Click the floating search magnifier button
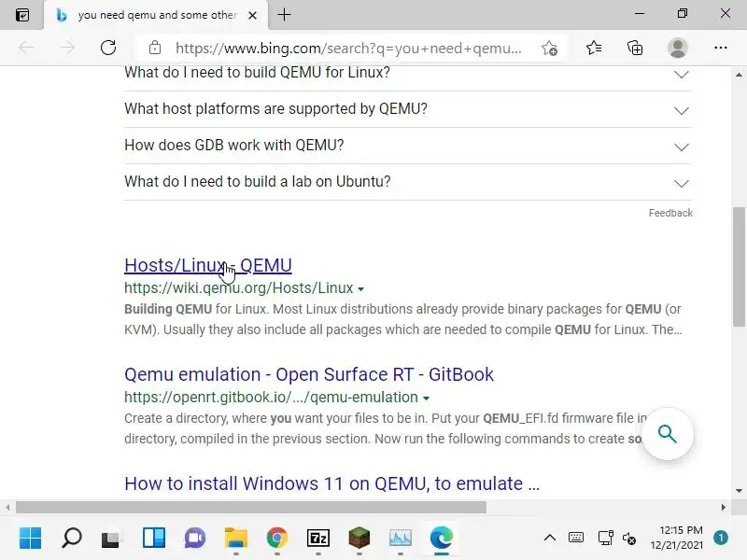Image resolution: width=747 pixels, height=560 pixels. click(x=667, y=434)
